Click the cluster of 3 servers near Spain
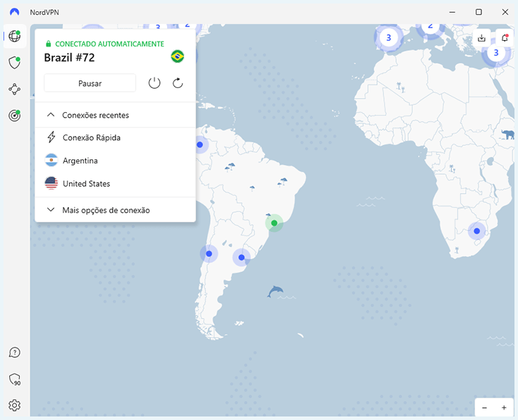 pos(388,37)
